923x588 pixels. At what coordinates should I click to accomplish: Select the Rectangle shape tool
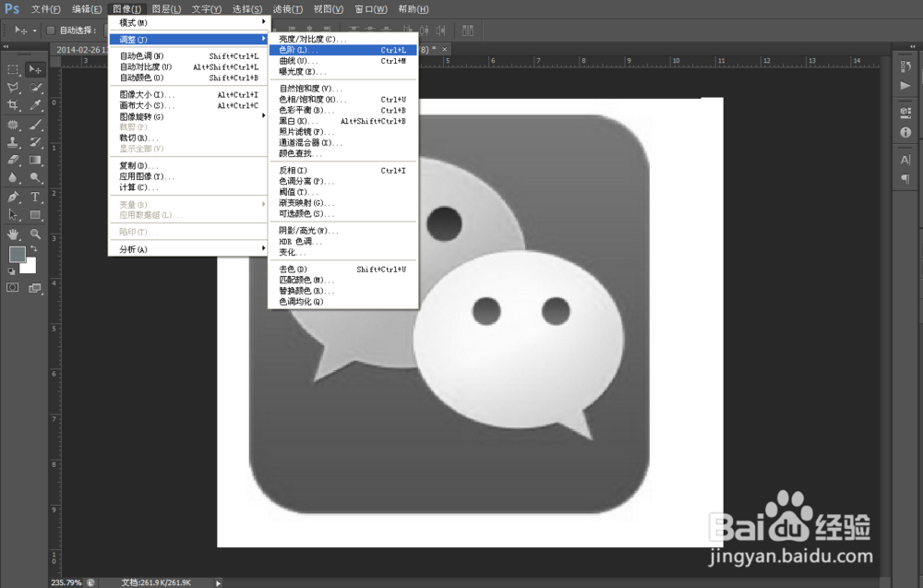pyautogui.click(x=35, y=215)
